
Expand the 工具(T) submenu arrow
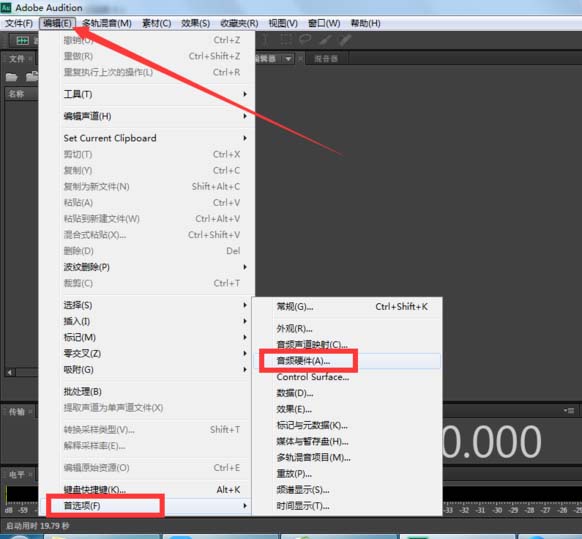pyautogui.click(x=245, y=94)
